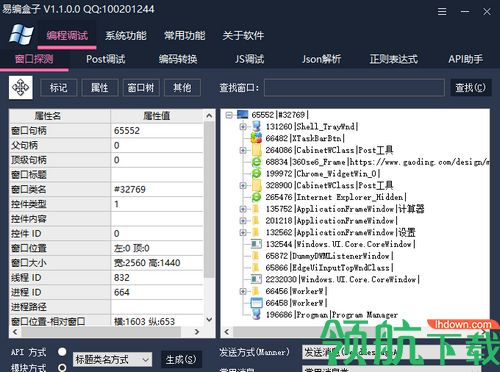This screenshot has height=372, width=500.
Task: Click the crosshair window-finder drag icon
Action: point(21,88)
